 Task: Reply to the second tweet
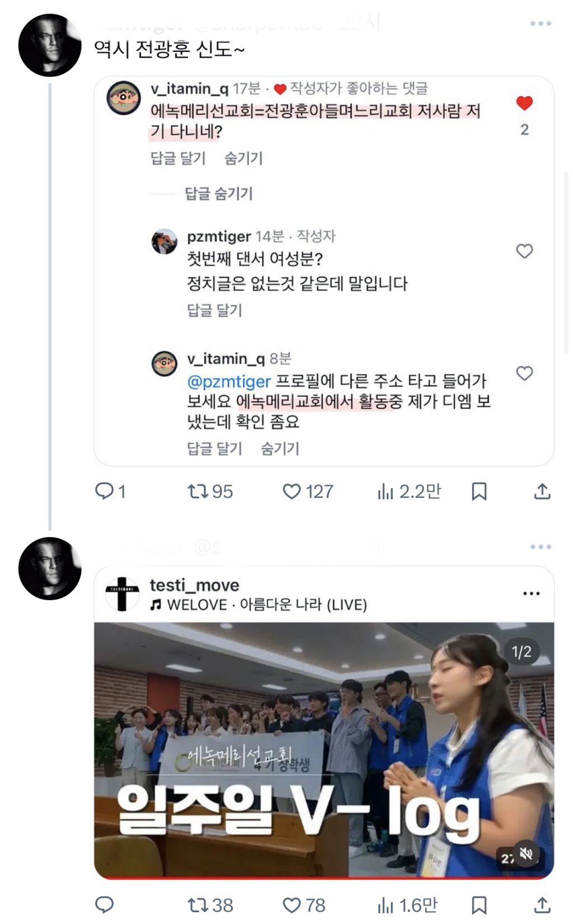coord(105,905)
